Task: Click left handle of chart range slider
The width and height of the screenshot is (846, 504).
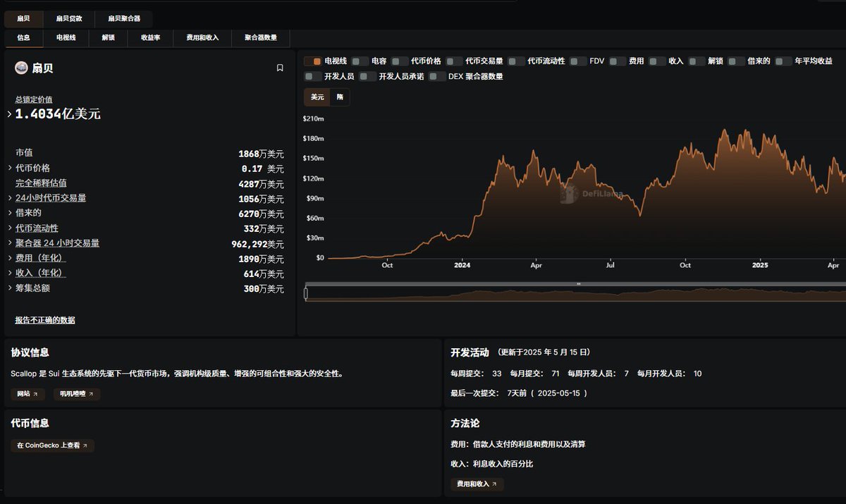Action: [306, 294]
